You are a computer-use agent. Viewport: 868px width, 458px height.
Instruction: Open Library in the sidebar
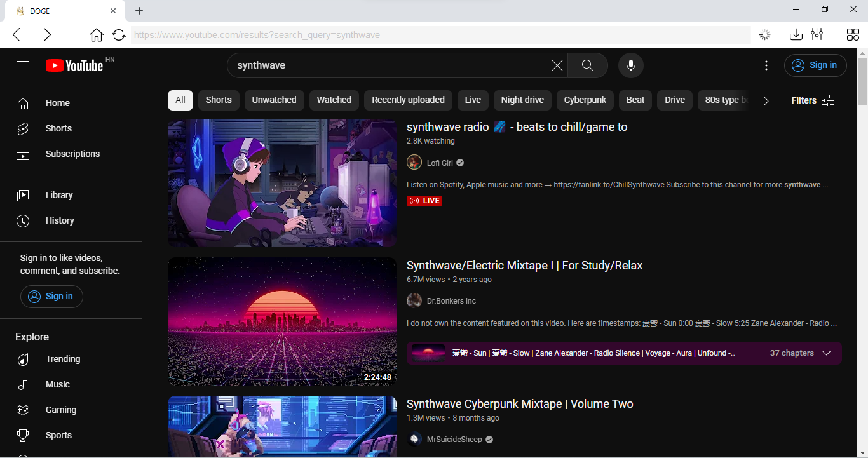[71, 195]
